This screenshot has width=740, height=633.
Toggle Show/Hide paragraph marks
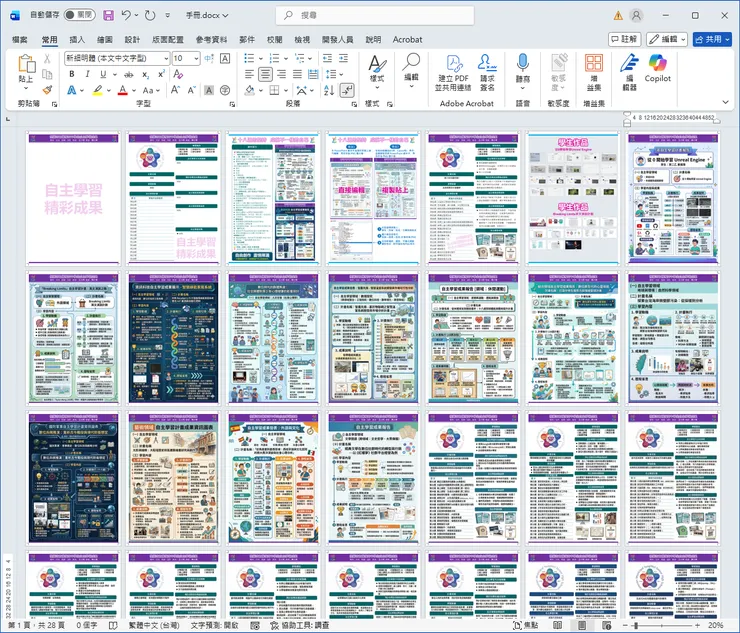pyautogui.click(x=347, y=90)
